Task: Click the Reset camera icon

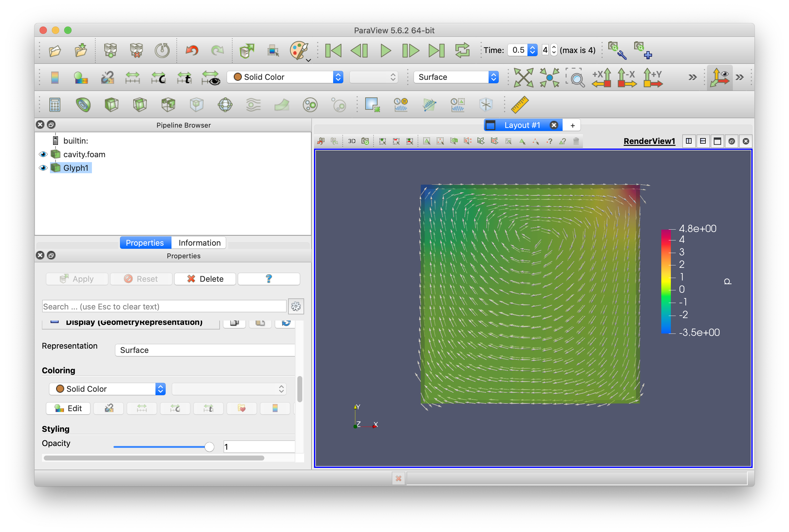Action: point(523,77)
